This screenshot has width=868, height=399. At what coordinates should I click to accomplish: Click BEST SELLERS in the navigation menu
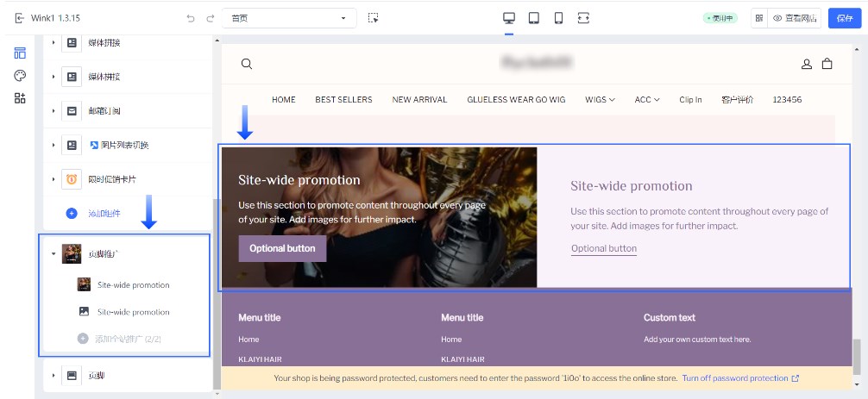343,100
